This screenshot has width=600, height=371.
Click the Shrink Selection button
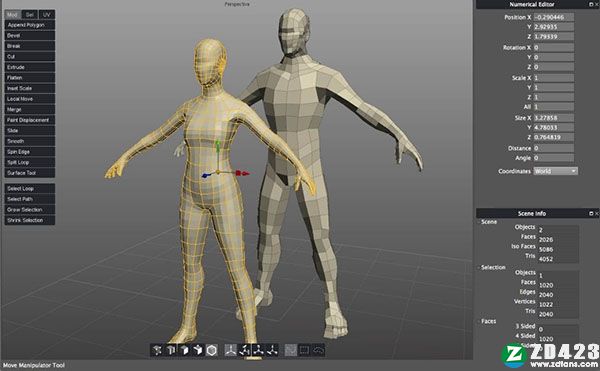pyautogui.click(x=30, y=220)
